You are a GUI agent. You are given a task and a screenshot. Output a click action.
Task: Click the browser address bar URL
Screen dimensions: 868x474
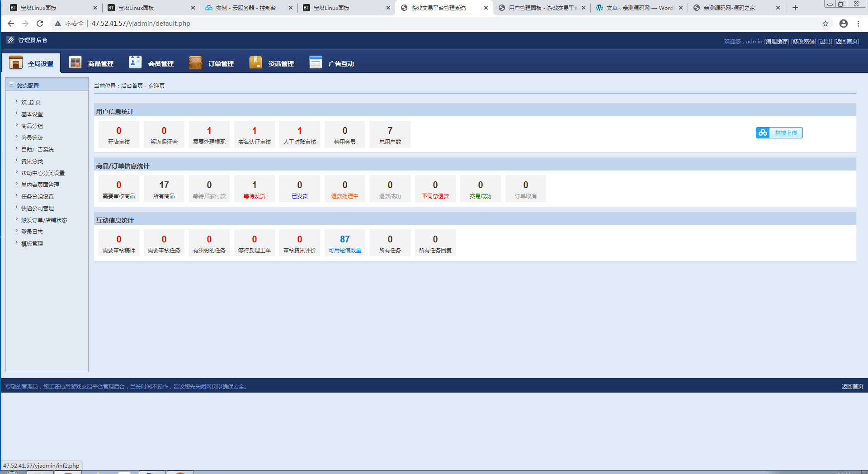click(x=141, y=24)
